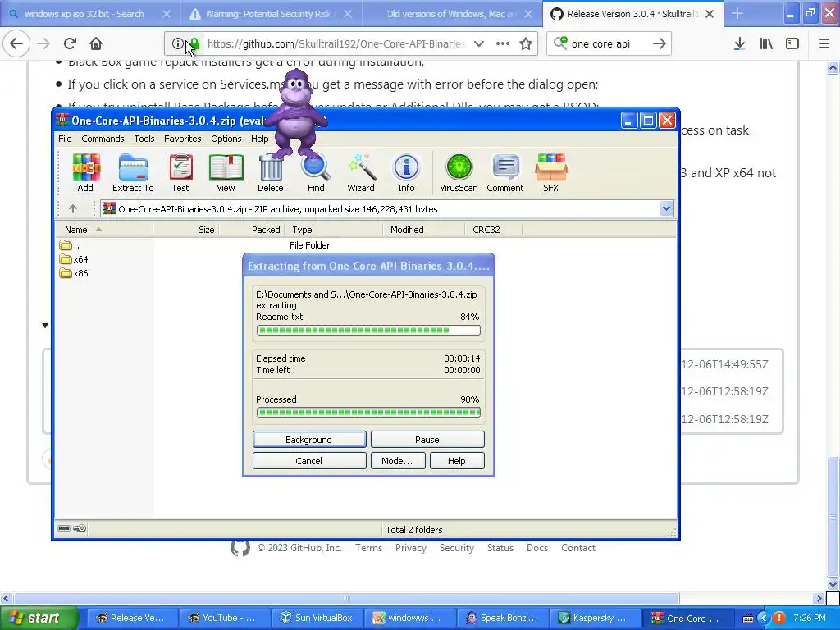This screenshot has width=840, height=630.
Task: Click the Find magnifier toolbar icon
Action: point(316,172)
